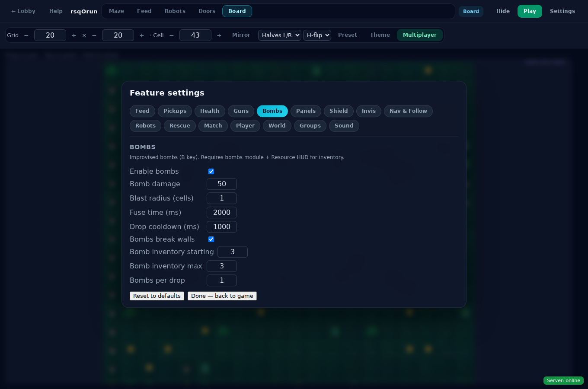The width and height of the screenshot is (588, 389).
Task: Click the Bomb damage input field
Action: (x=222, y=184)
